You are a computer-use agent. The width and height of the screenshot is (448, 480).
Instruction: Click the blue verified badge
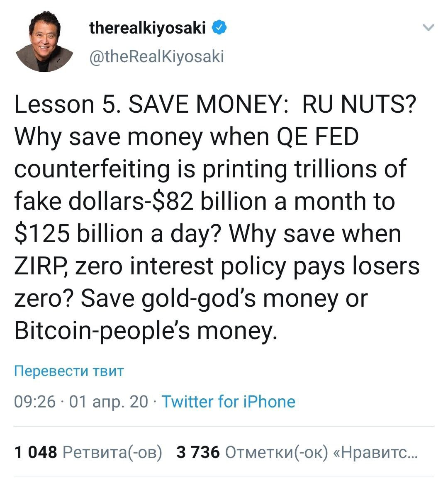(x=219, y=28)
